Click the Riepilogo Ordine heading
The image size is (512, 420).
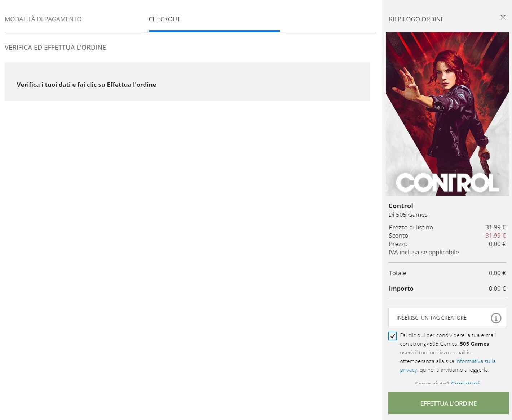(416, 19)
